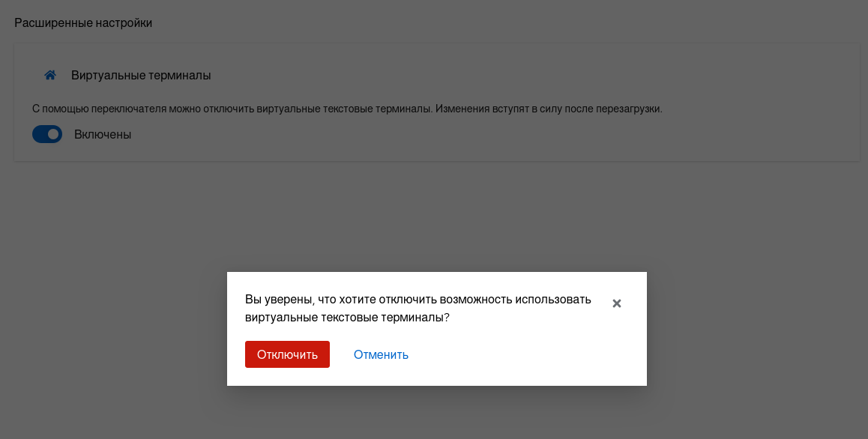Click the Вы уверены question line

tap(418, 300)
